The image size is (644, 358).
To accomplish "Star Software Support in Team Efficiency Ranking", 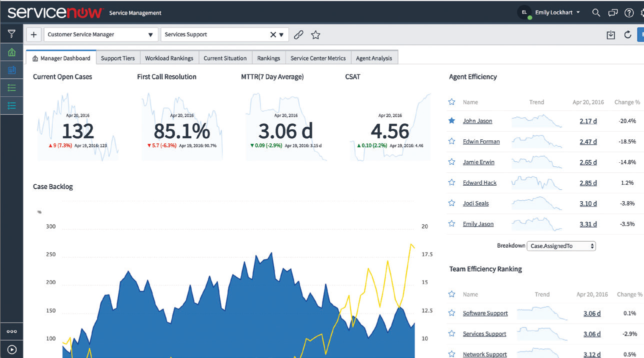I will pos(451,313).
